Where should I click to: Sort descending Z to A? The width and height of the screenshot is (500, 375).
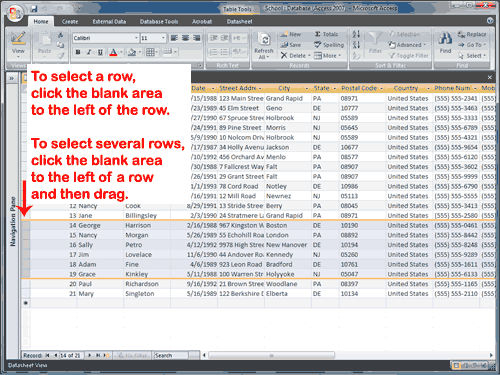tap(356, 45)
